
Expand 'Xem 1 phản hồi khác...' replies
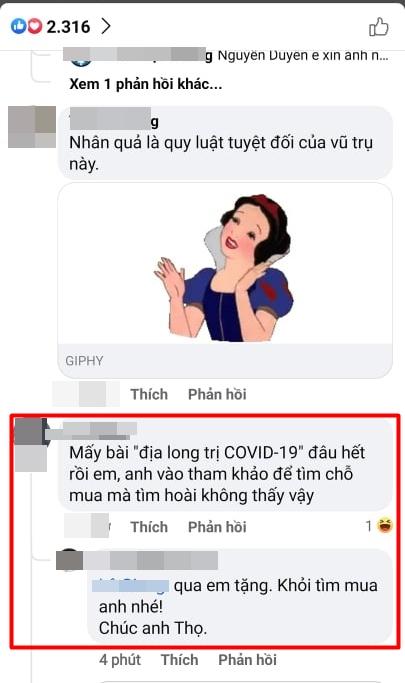click(x=145, y=84)
